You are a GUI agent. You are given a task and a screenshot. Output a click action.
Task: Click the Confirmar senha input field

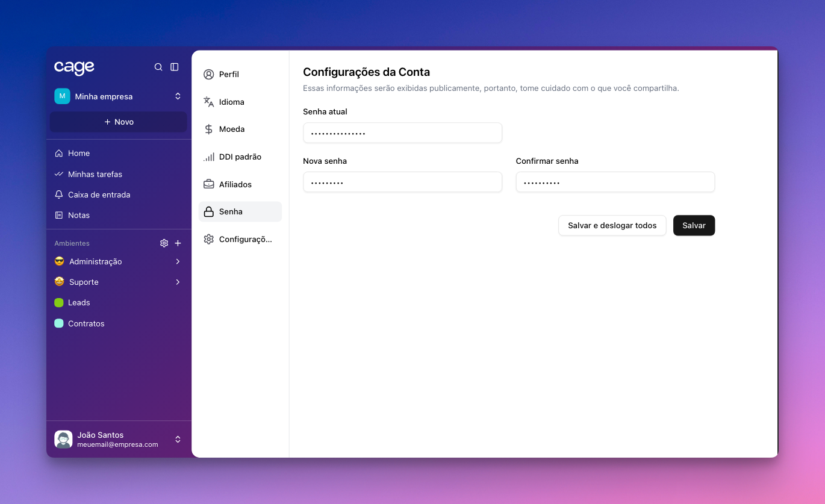(x=615, y=182)
